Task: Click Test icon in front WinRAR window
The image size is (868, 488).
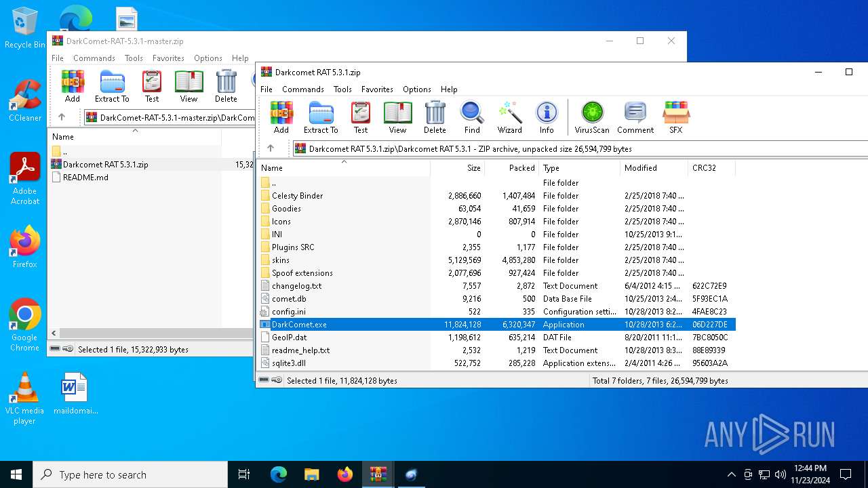Action: pos(361,117)
